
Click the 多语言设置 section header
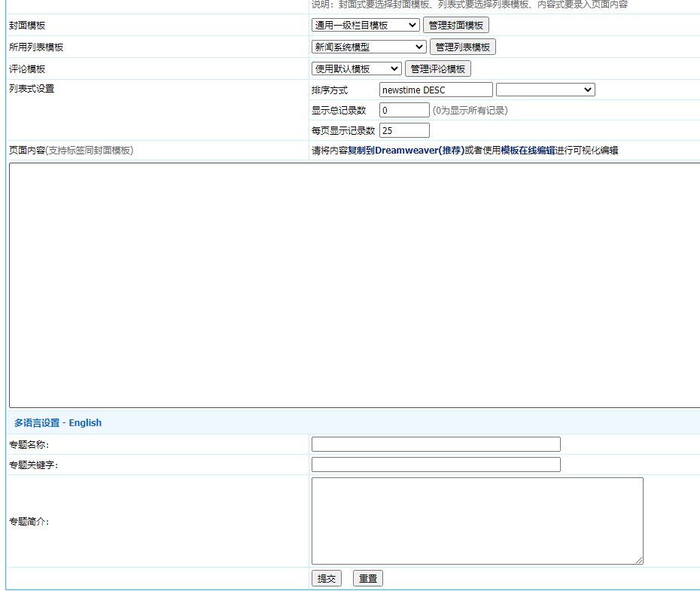pos(36,422)
